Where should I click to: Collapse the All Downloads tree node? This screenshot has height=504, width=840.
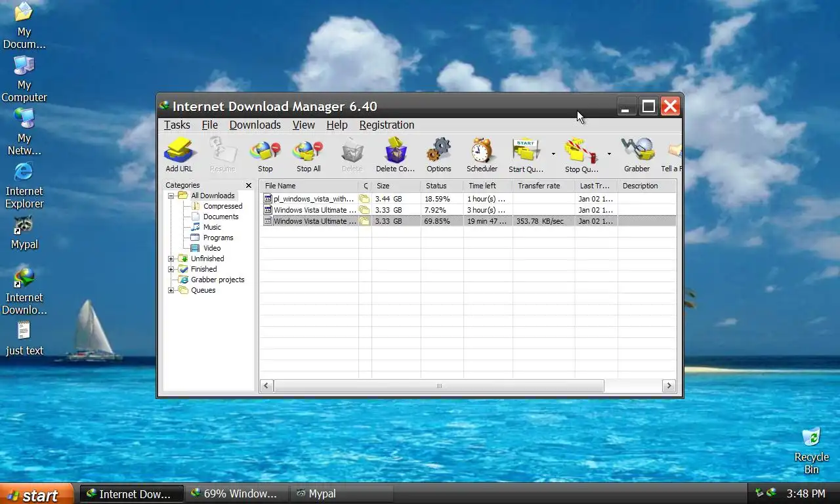171,196
